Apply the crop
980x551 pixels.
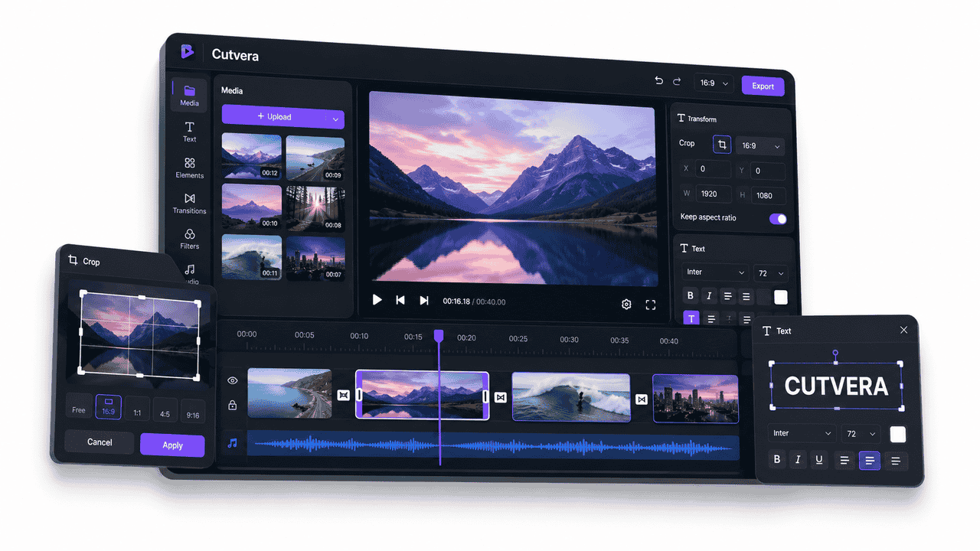[172, 445]
